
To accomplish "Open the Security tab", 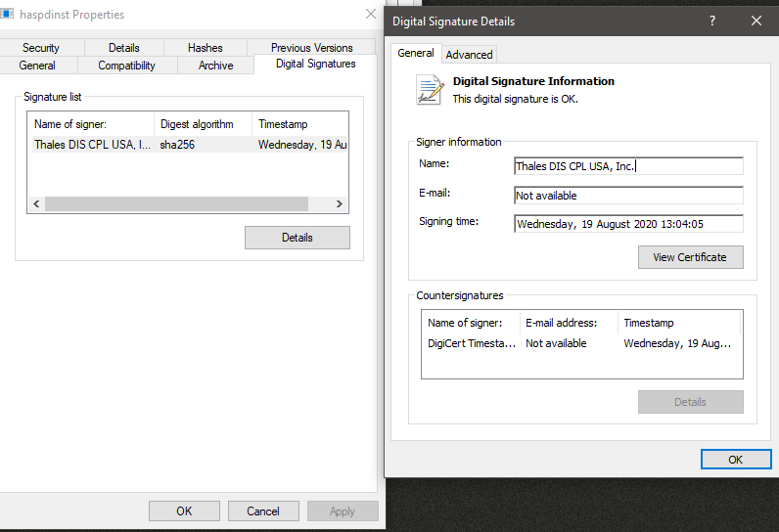I will [41, 48].
